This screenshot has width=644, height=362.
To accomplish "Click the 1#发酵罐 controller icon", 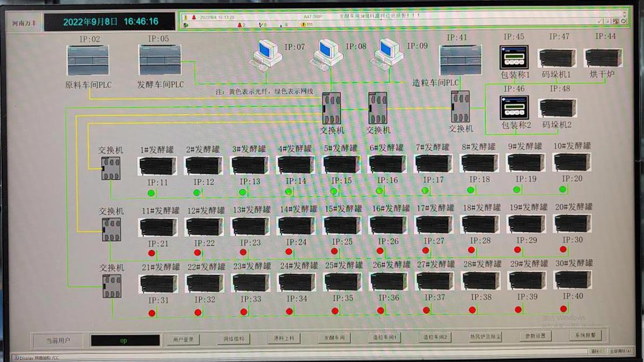I will pyautogui.click(x=157, y=165).
